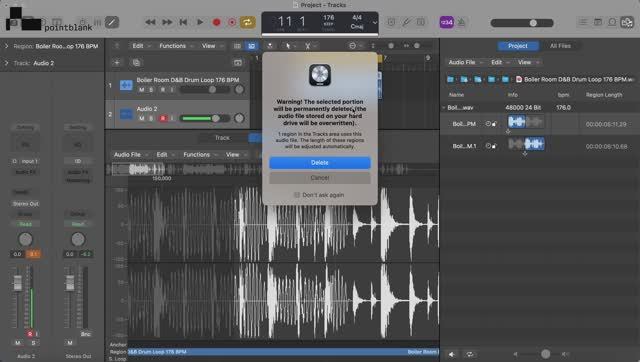This screenshot has width=640, height=362.
Task: Open the scissors command-click tool menu
Action: coord(310,46)
